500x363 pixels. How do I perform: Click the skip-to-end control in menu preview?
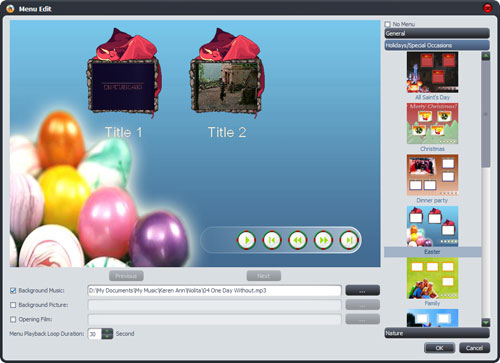tap(349, 240)
